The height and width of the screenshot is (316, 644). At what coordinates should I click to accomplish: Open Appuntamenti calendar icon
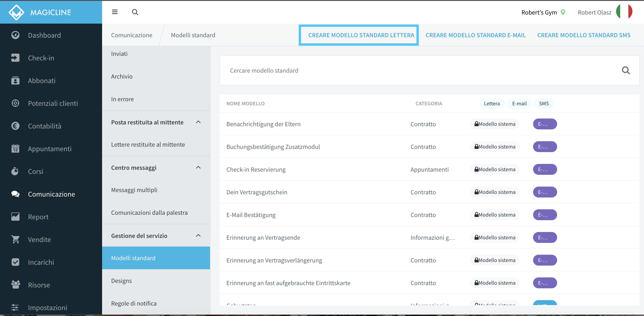pyautogui.click(x=15, y=149)
